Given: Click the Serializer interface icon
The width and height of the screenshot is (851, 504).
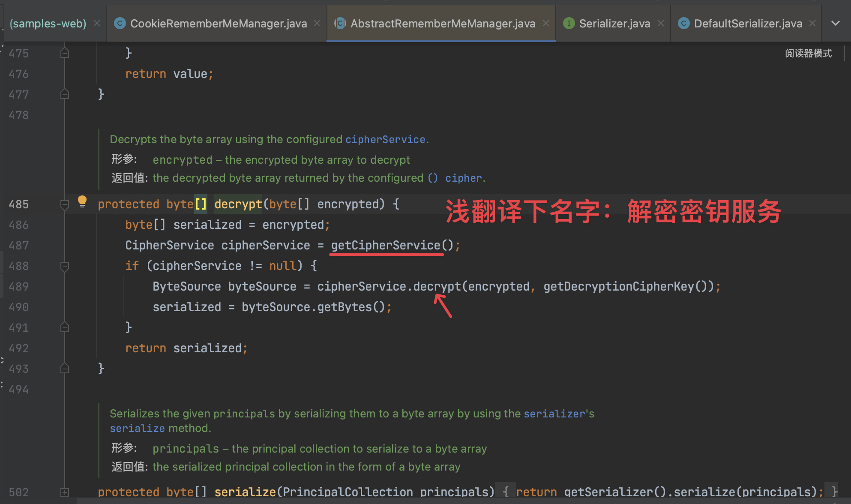Looking at the screenshot, I should [569, 24].
